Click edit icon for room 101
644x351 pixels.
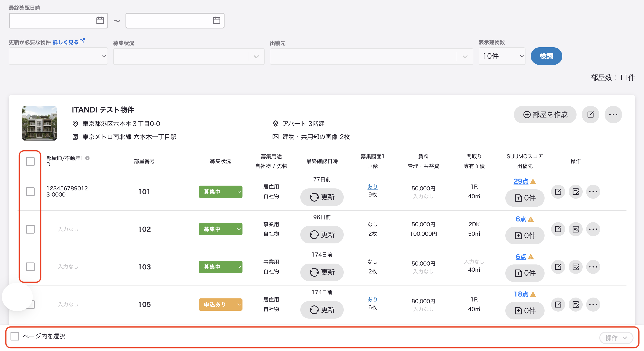[x=558, y=192]
